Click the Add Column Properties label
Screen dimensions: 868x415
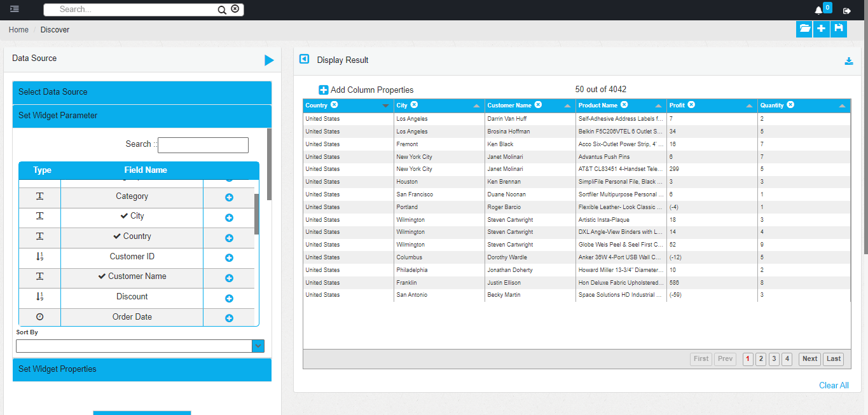(372, 90)
